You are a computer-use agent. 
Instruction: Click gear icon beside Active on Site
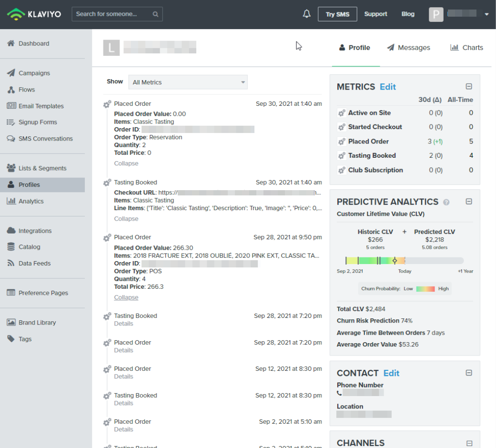pyautogui.click(x=342, y=113)
